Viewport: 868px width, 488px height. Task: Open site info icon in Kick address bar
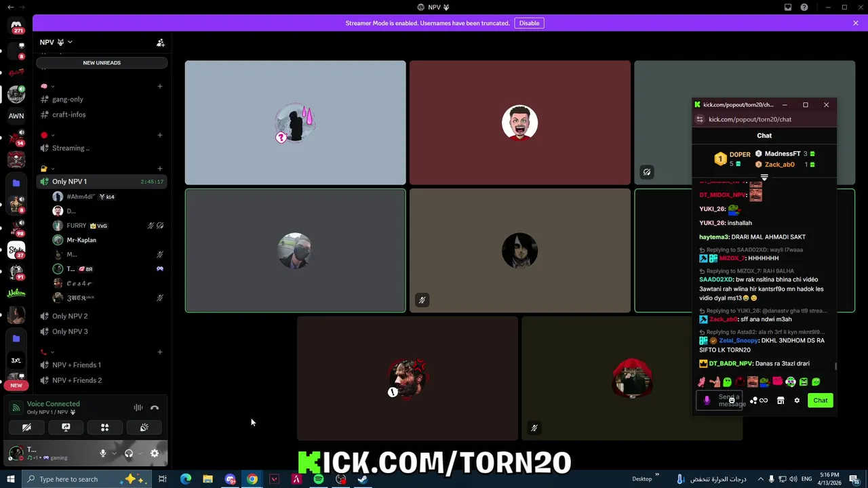pos(700,119)
